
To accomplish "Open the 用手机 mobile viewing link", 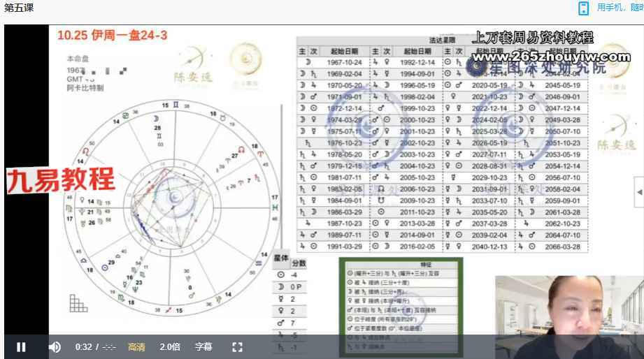I will click(x=619, y=8).
